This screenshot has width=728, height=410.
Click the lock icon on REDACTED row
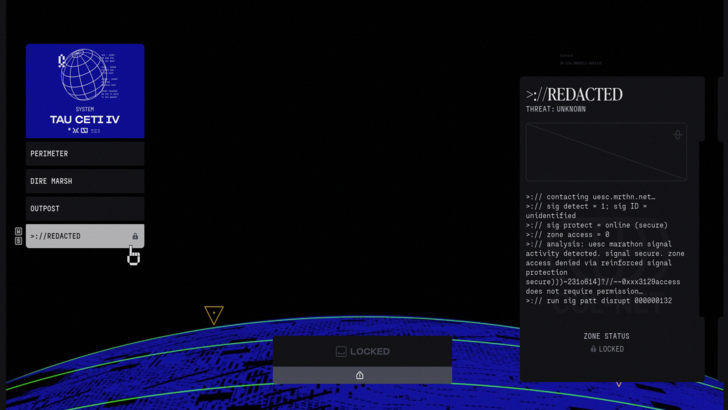point(135,236)
